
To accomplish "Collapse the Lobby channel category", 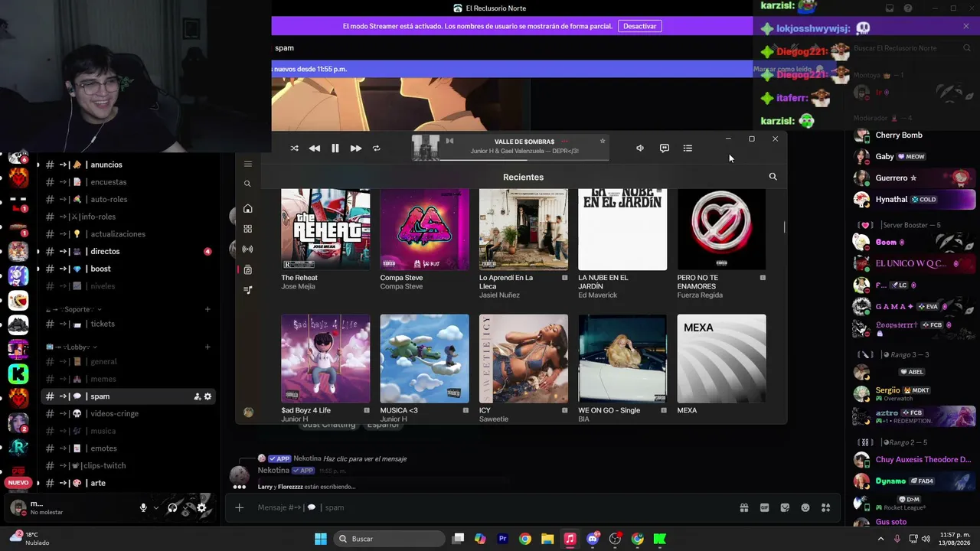I will click(x=70, y=347).
